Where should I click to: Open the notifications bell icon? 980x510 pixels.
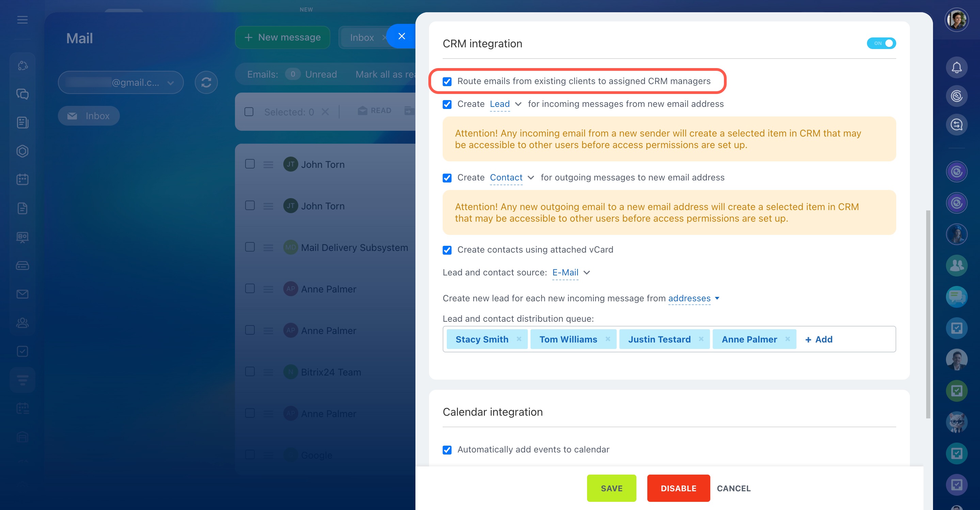(x=957, y=68)
